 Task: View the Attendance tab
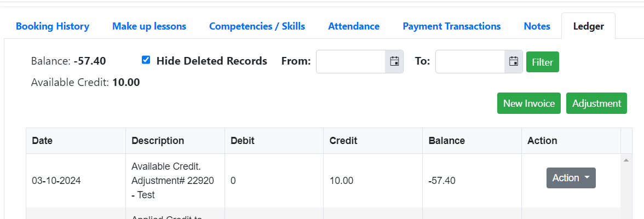pyautogui.click(x=354, y=26)
